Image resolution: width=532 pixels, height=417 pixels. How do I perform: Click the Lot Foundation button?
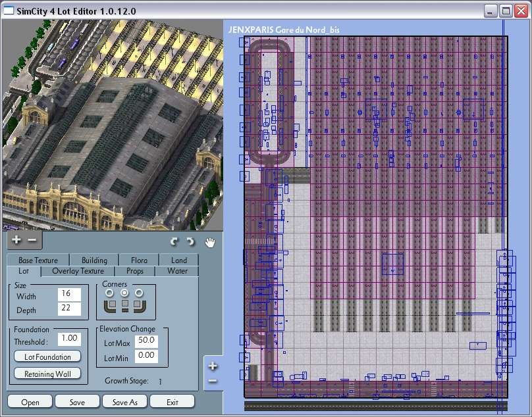coord(47,356)
